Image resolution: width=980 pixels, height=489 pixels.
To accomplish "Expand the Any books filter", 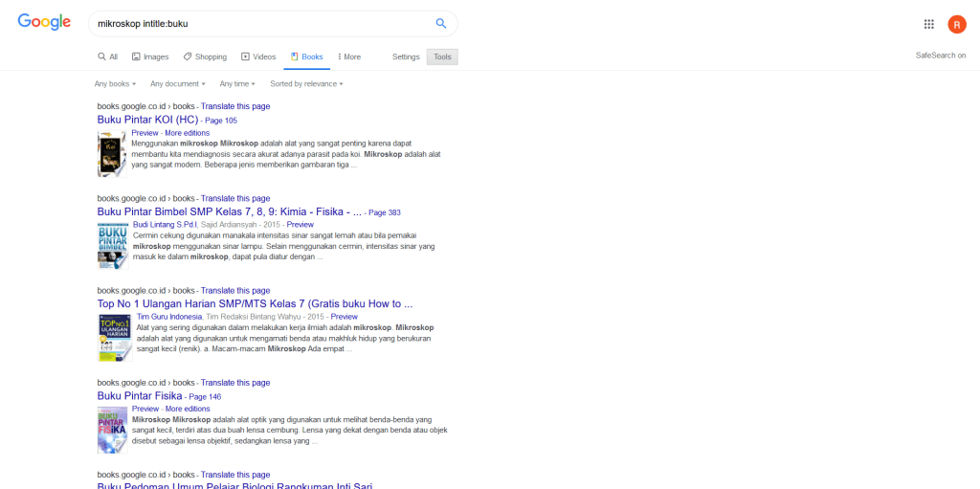I will point(115,83).
